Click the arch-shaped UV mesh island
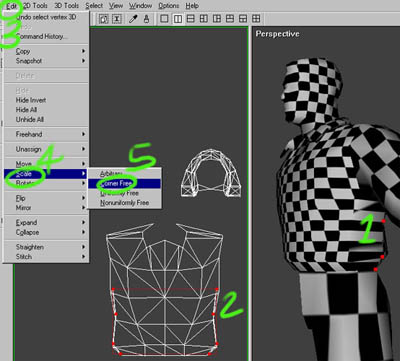400x361 pixels. [x=211, y=173]
